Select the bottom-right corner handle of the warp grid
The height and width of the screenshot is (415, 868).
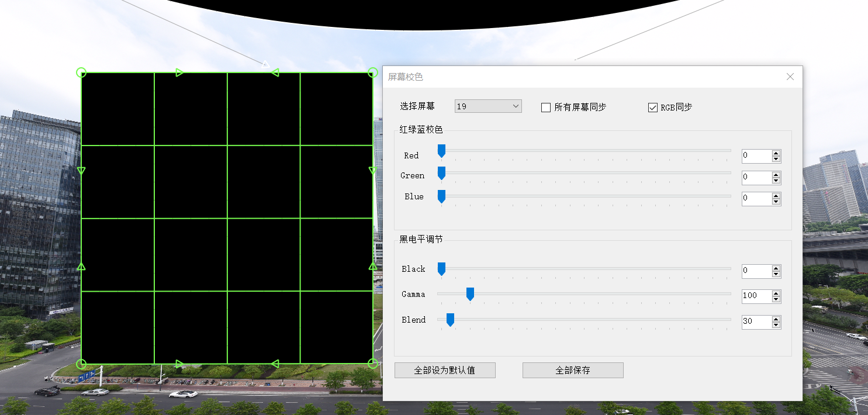[x=372, y=363]
